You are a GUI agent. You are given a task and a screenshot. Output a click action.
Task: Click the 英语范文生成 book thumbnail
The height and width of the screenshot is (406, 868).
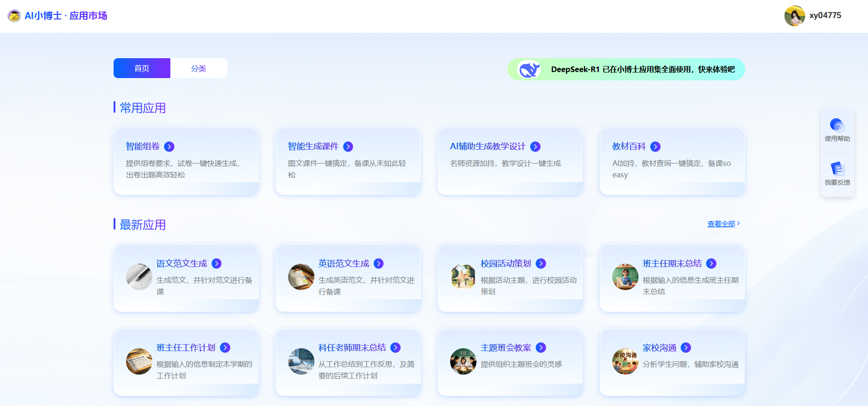click(301, 277)
